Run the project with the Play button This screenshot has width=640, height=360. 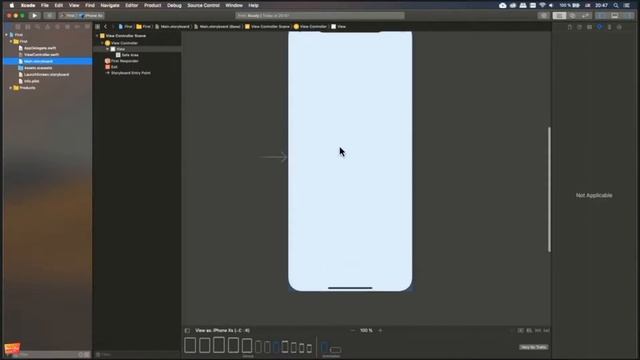coord(35,16)
